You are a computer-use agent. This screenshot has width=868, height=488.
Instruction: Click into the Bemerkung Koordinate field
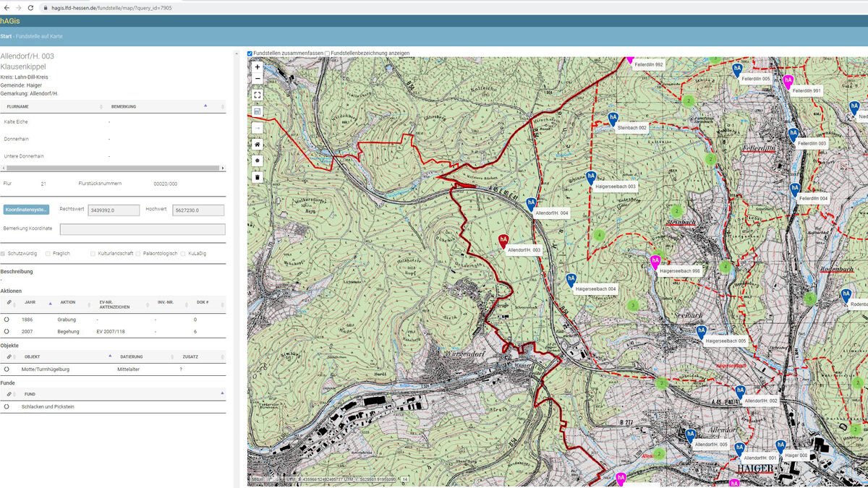[142, 229]
